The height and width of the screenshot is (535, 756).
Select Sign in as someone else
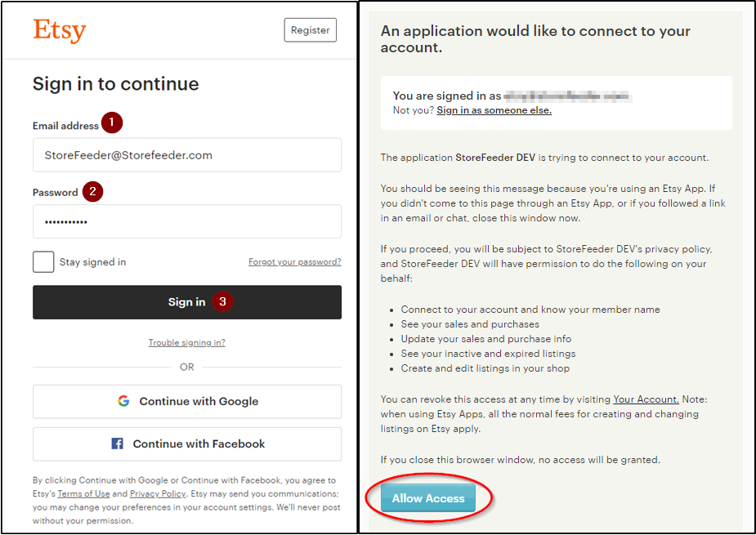[494, 109]
